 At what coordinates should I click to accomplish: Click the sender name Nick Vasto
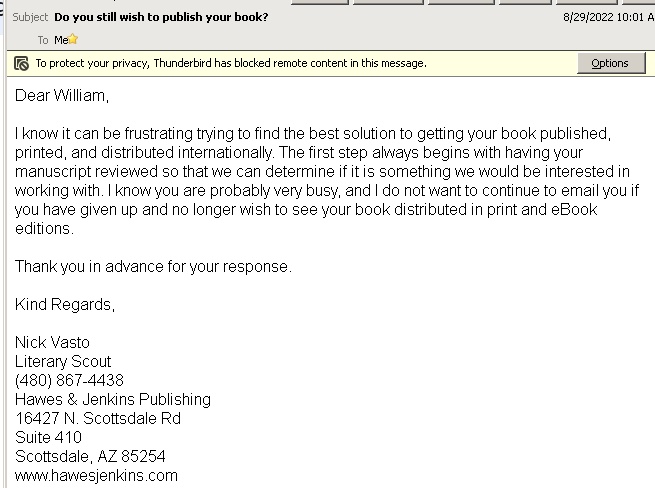click(x=52, y=343)
